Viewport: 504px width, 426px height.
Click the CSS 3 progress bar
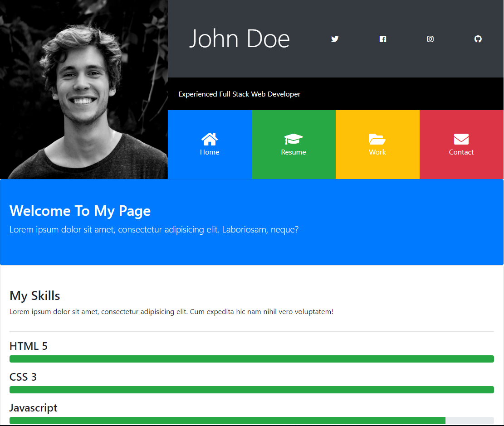[x=252, y=390]
